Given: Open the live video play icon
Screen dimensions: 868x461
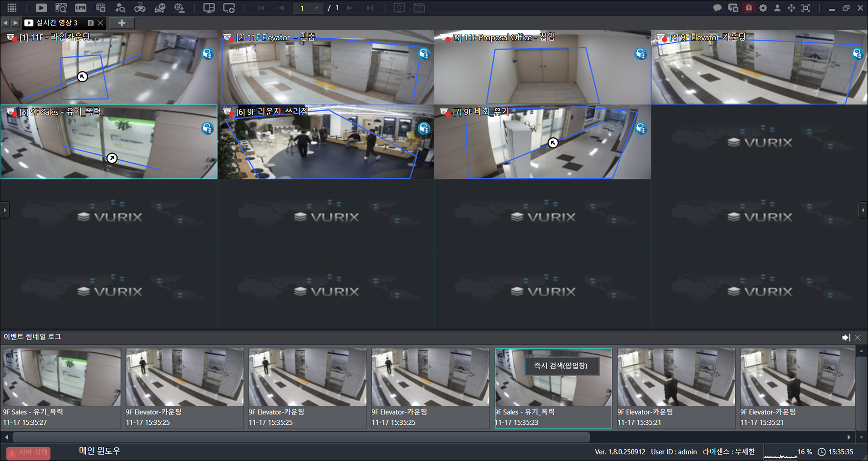Looking at the screenshot, I should pyautogui.click(x=41, y=8).
